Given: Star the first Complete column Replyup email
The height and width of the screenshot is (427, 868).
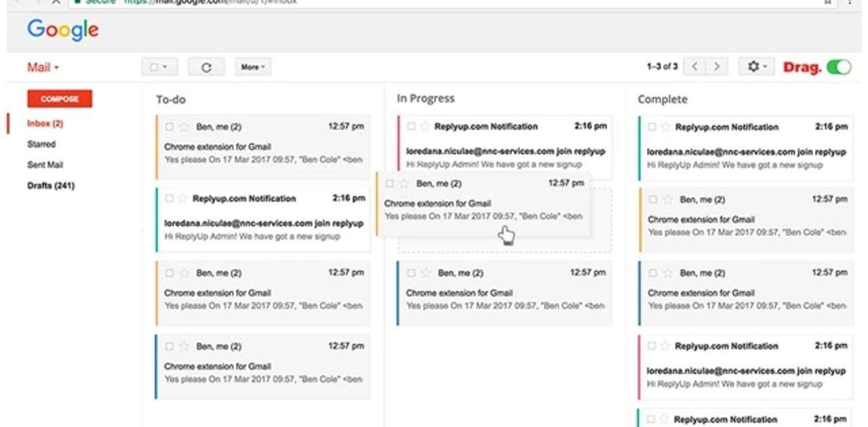Looking at the screenshot, I should pos(665,127).
